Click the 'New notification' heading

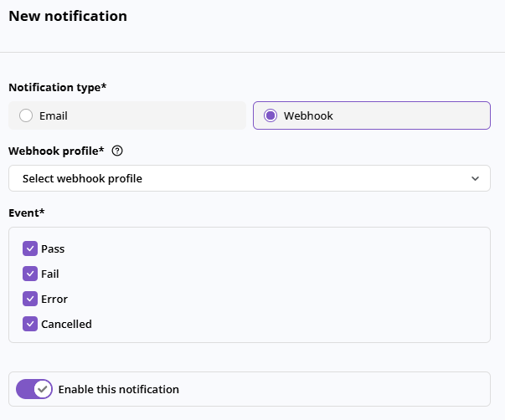(68, 16)
